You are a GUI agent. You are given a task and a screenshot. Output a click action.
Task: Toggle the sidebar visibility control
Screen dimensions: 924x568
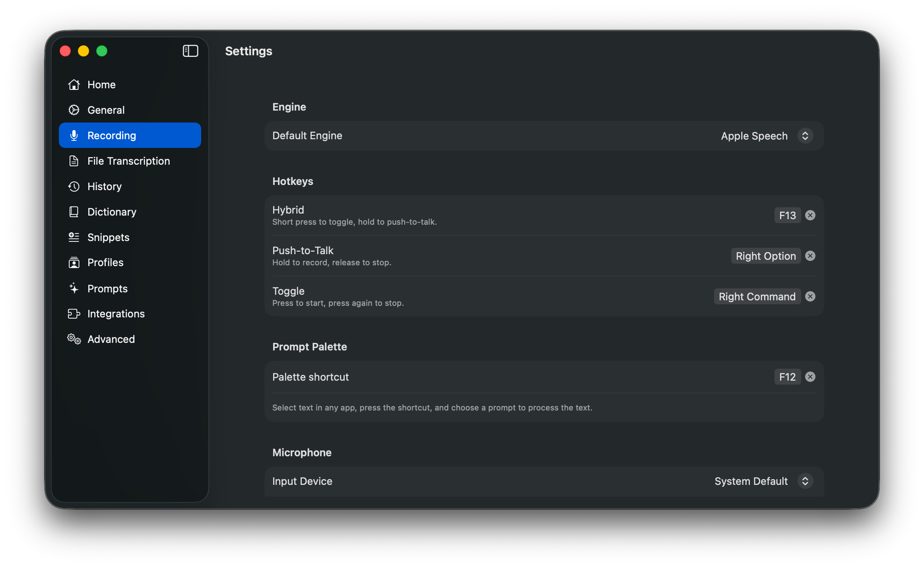coord(190,51)
